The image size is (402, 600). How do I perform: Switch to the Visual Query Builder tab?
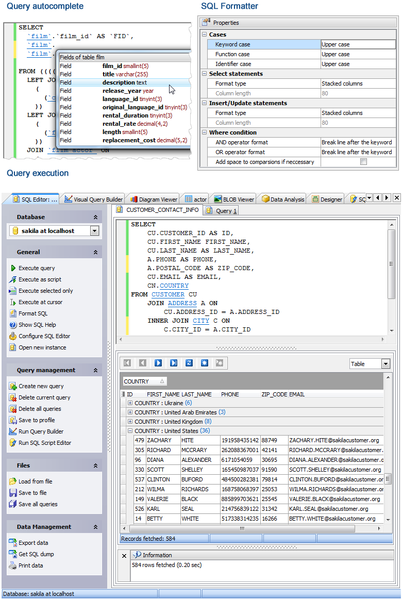tap(94, 199)
